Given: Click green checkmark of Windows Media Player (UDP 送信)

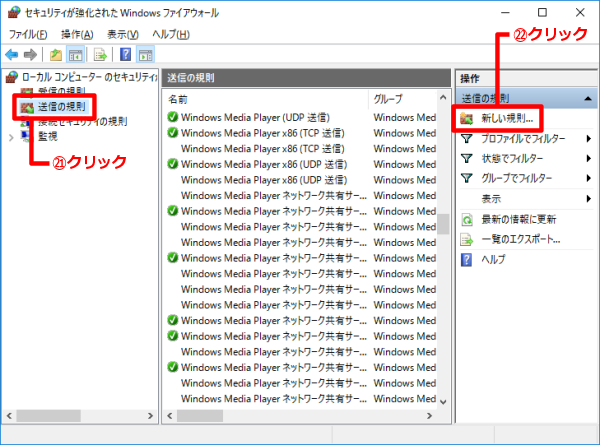Looking at the screenshot, I should (x=173, y=117).
